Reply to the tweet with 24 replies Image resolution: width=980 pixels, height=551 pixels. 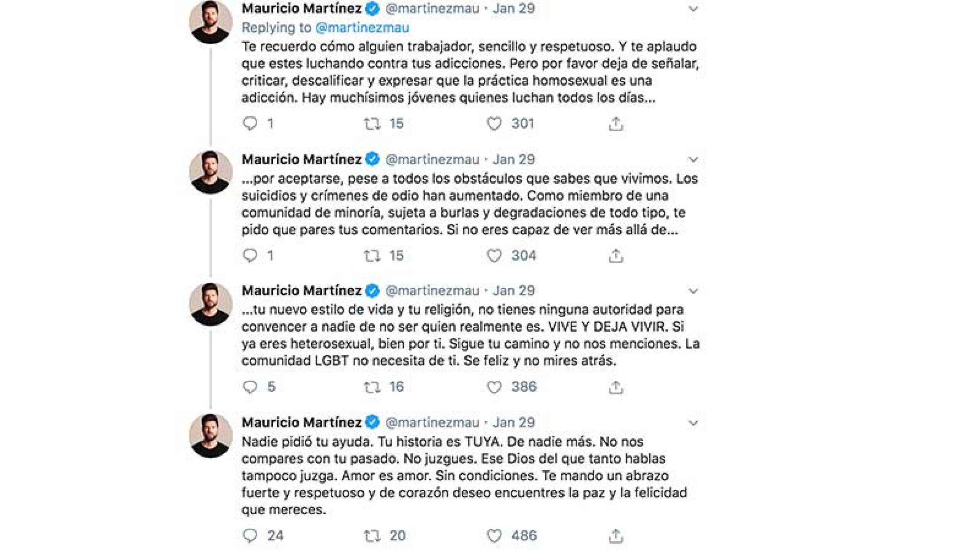coord(250,535)
